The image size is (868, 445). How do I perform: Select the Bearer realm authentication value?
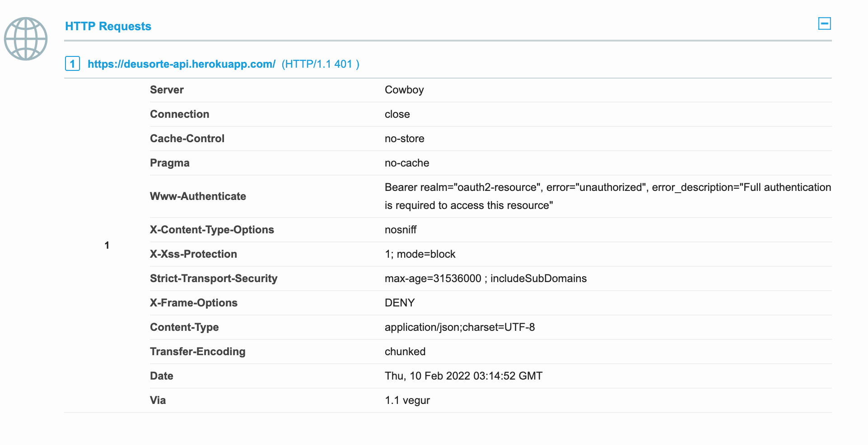[608, 196]
